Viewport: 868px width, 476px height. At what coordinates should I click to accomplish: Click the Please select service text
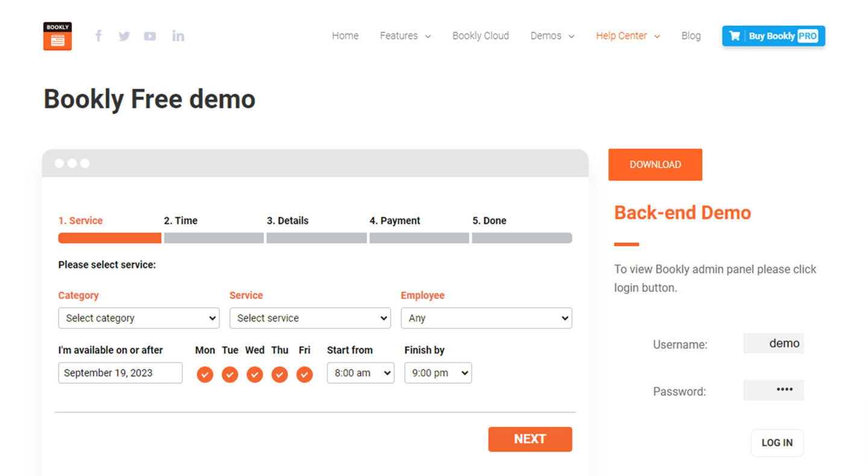click(x=107, y=265)
